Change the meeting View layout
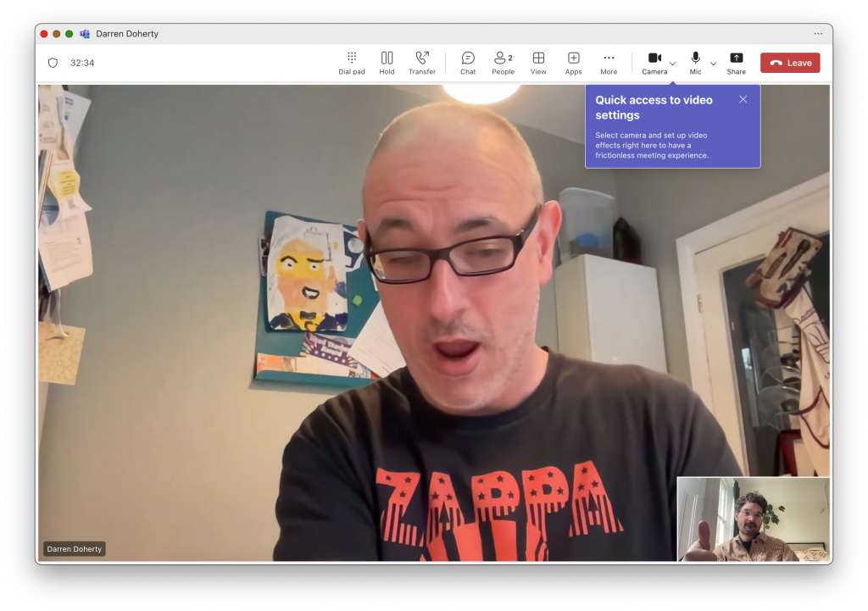The image size is (868, 611). (x=538, y=63)
